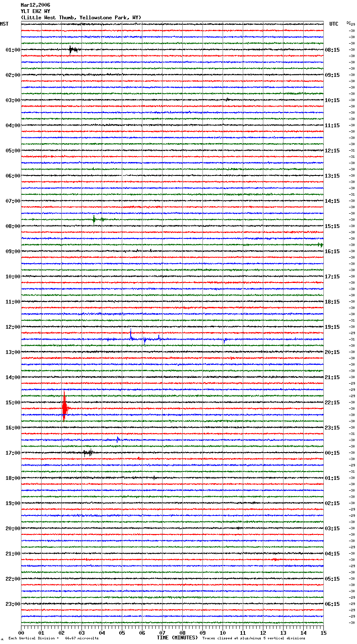Image resolution: width=357 pixels, height=644 pixels.
Task: Click the small blue event on the 16:30 trace
Action: pyautogui.click(x=118, y=439)
